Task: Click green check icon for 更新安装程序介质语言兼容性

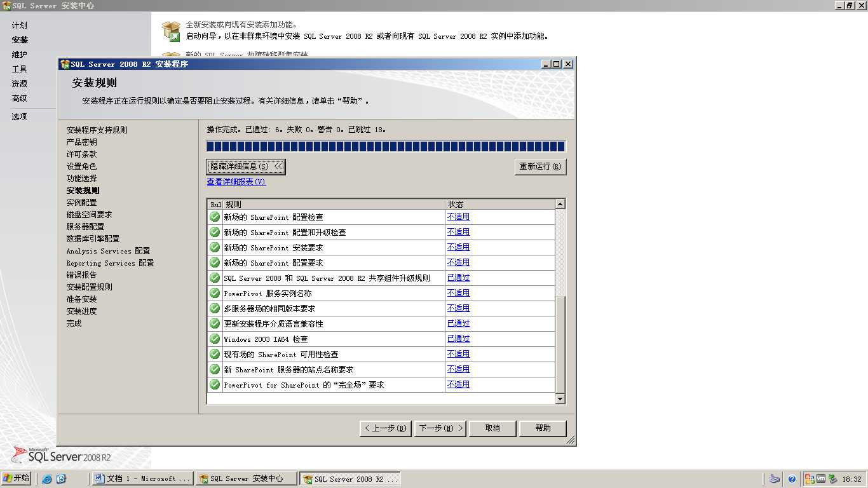Action: point(215,323)
